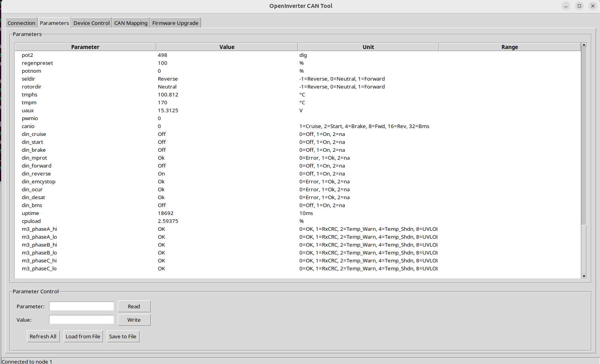The height and width of the screenshot is (364, 600).
Task: Maximize the OpenInverter CAN Tool window
Action: (579, 6)
